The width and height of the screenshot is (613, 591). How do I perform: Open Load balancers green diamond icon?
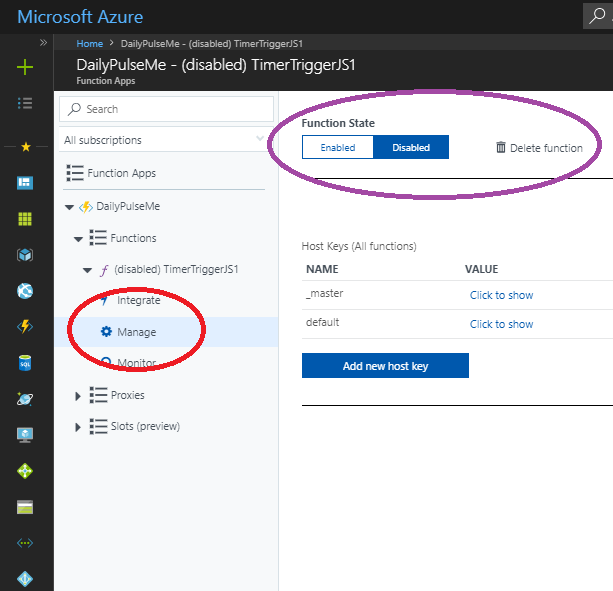(x=25, y=471)
